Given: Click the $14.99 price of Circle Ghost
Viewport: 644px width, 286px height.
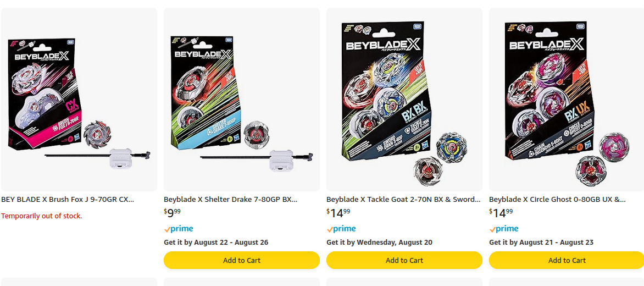Looking at the screenshot, I should [x=501, y=213].
